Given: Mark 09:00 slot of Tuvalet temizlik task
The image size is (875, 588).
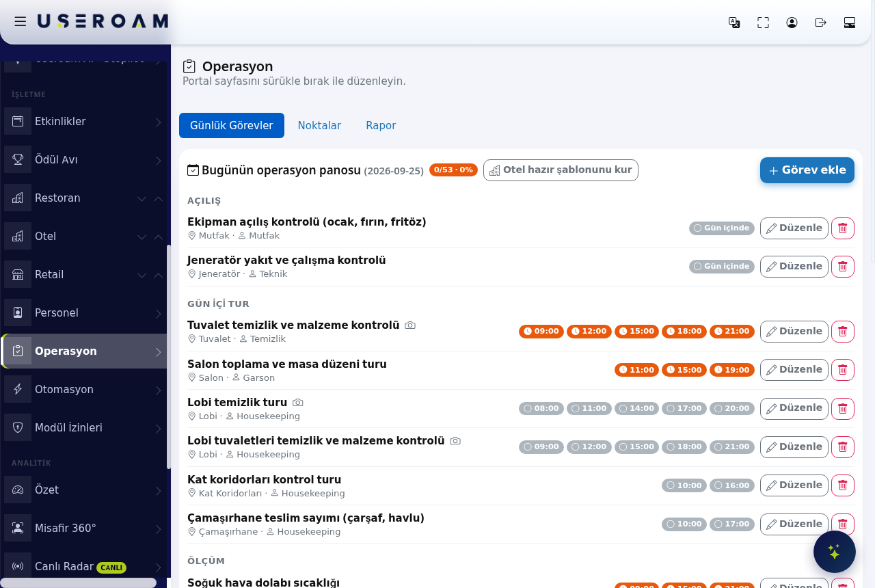Looking at the screenshot, I should (x=541, y=331).
